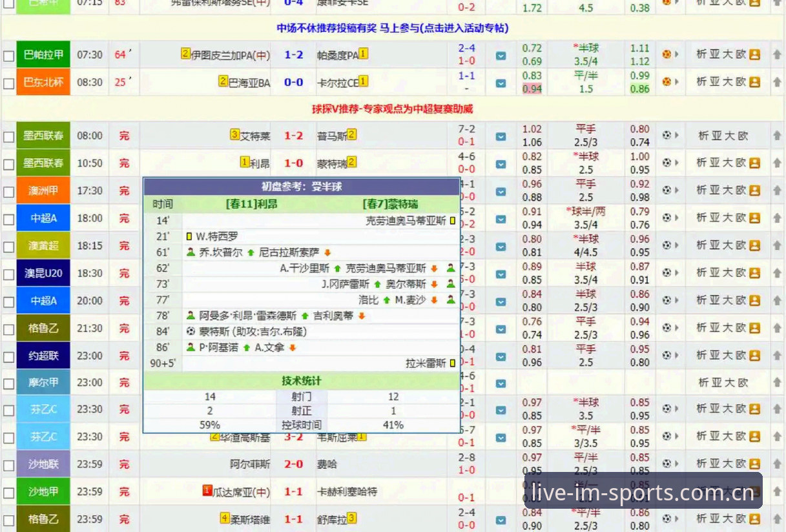Tick the checkbox for the 澳昆U20 match
The width and height of the screenshot is (786, 532).
[x=8, y=274]
